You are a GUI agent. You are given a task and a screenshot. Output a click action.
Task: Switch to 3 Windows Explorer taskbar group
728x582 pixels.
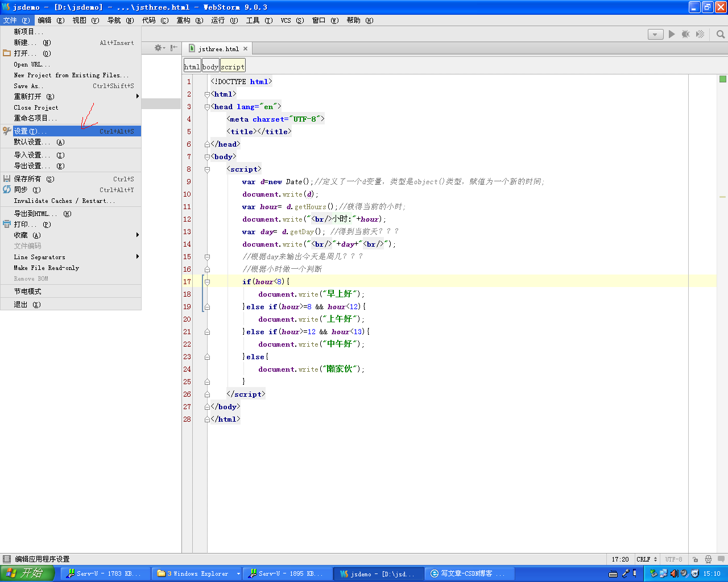197,573
